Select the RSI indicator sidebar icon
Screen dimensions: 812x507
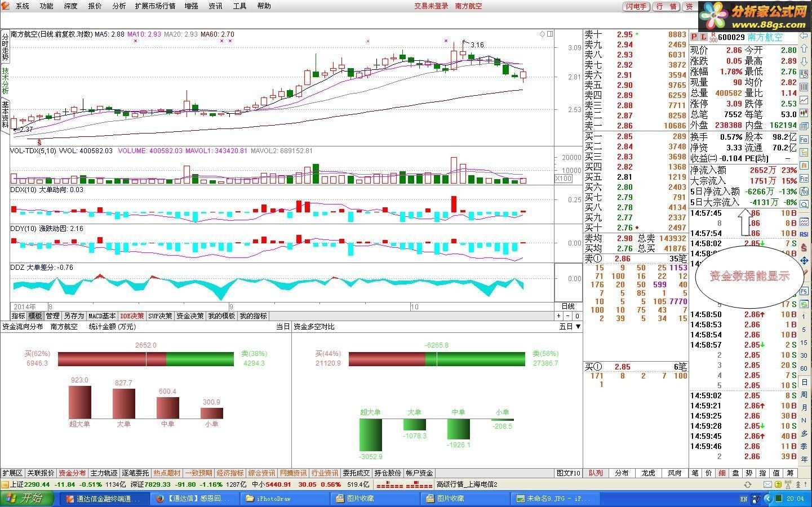pyautogui.click(x=804, y=234)
